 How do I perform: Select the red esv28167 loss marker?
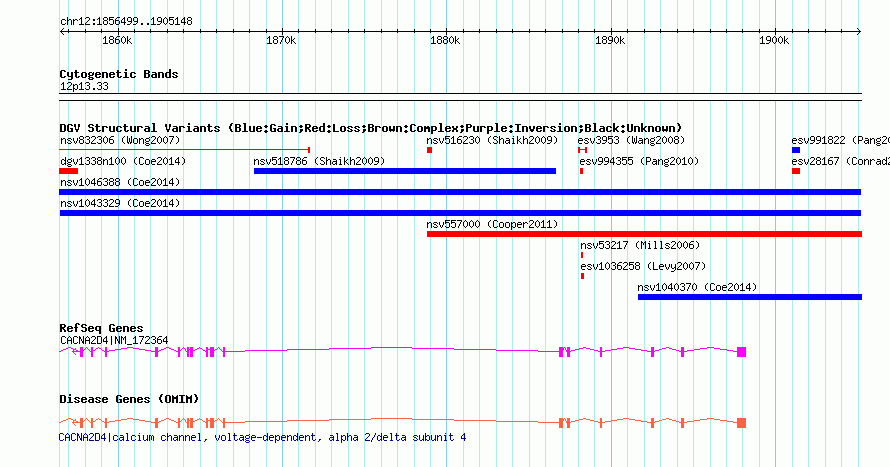(x=796, y=171)
